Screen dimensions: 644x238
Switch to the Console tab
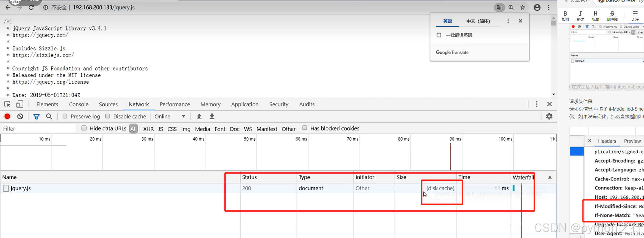79,104
